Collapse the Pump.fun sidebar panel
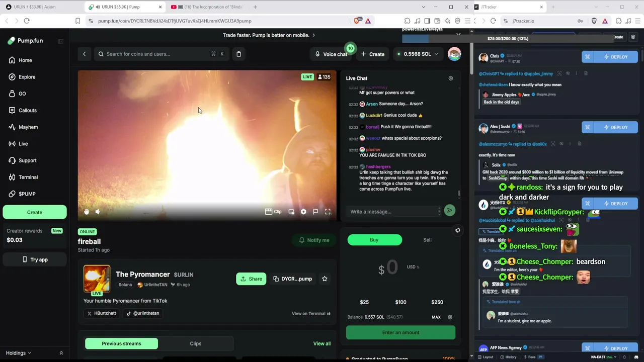This screenshot has height=362, width=644. click(60, 41)
